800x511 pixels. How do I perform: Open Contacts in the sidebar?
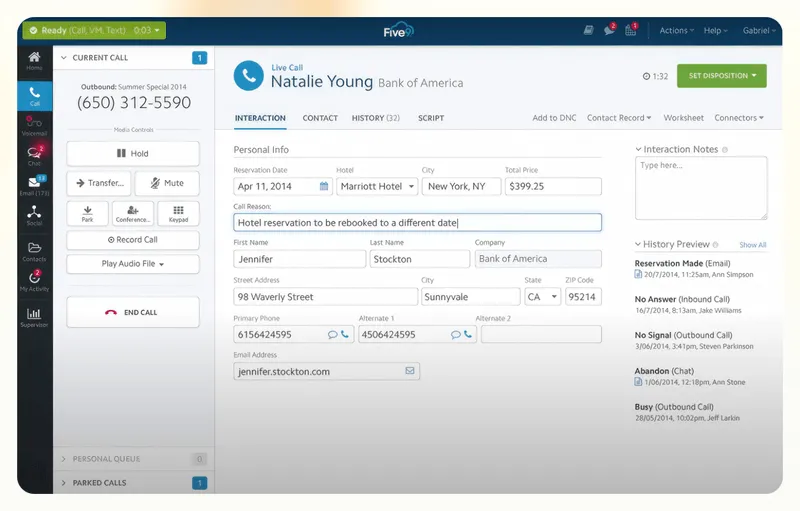tap(34, 252)
